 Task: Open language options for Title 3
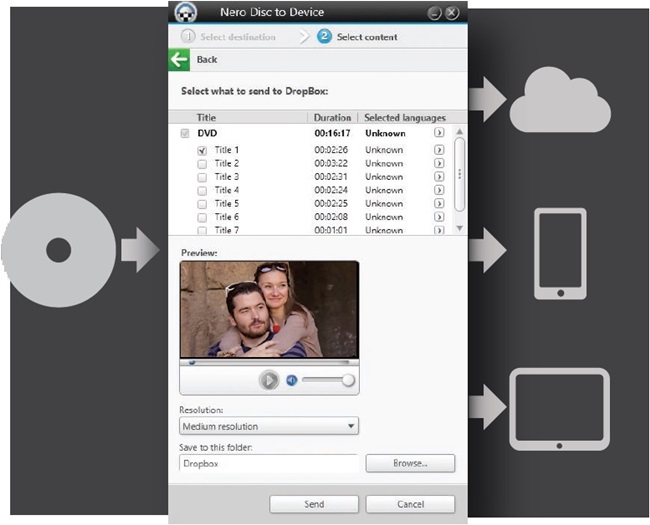coord(439,177)
